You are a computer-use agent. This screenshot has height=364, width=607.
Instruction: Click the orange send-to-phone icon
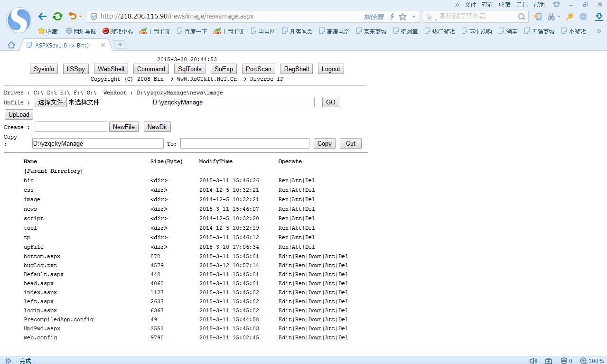538,17
